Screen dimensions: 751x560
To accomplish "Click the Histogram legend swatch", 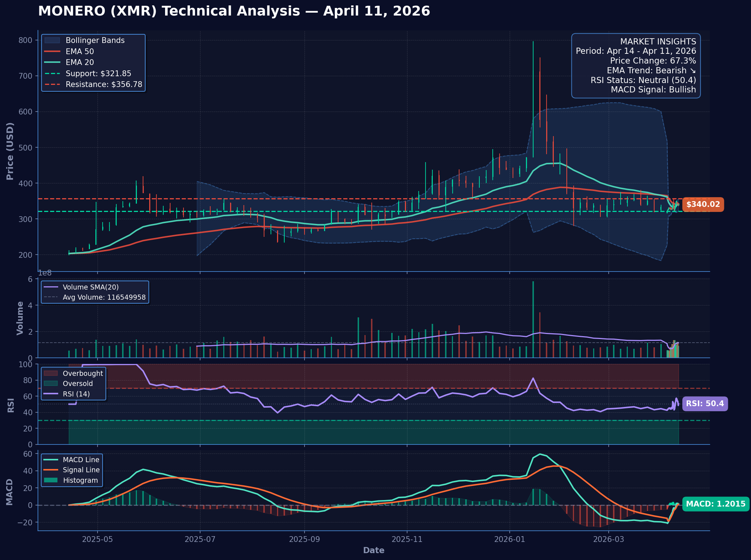I will 51,481.
